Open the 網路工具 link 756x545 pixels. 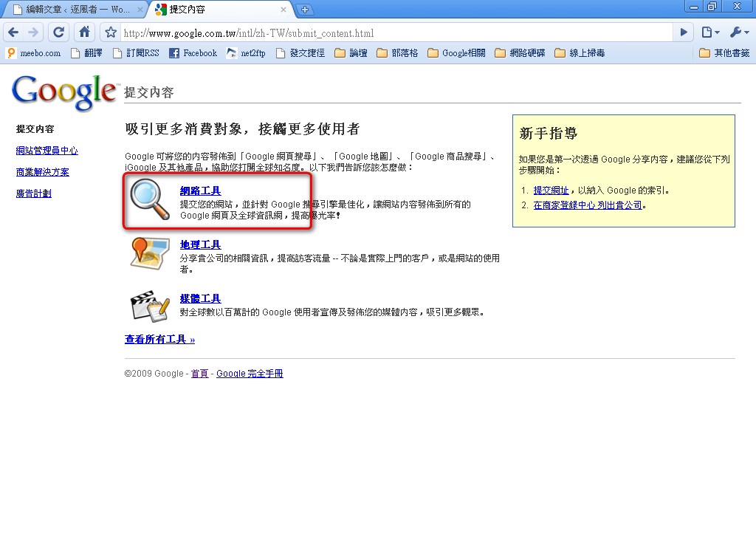pos(200,191)
